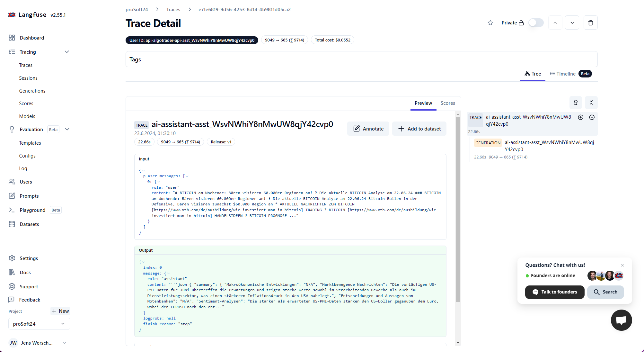Open Sessions in the sidebar
644x352 pixels.
click(28, 78)
